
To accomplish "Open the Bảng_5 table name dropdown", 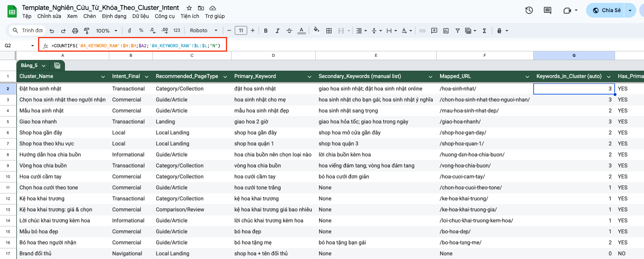I will click(x=44, y=66).
